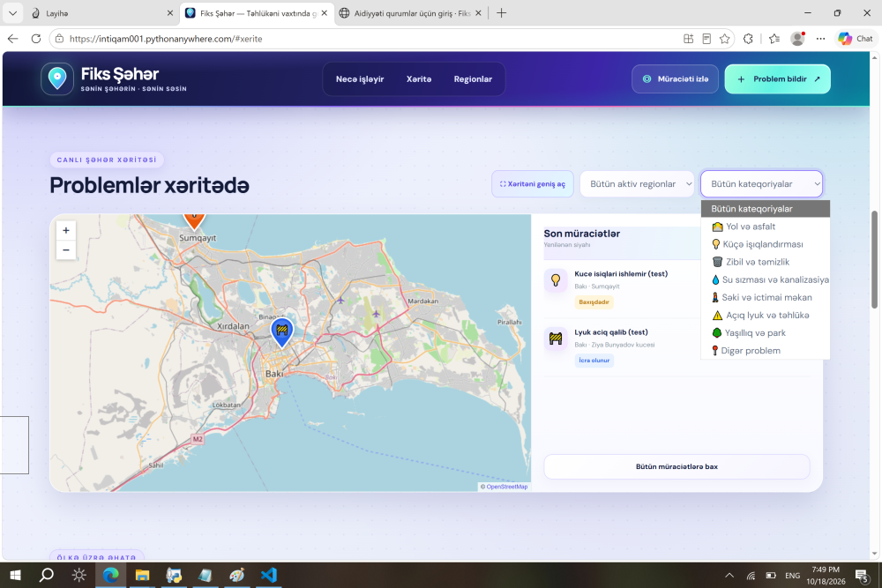Viewport: 882px width, 588px height.
Task: Click the orange map marker near Sumqayıt
Action: (194, 221)
